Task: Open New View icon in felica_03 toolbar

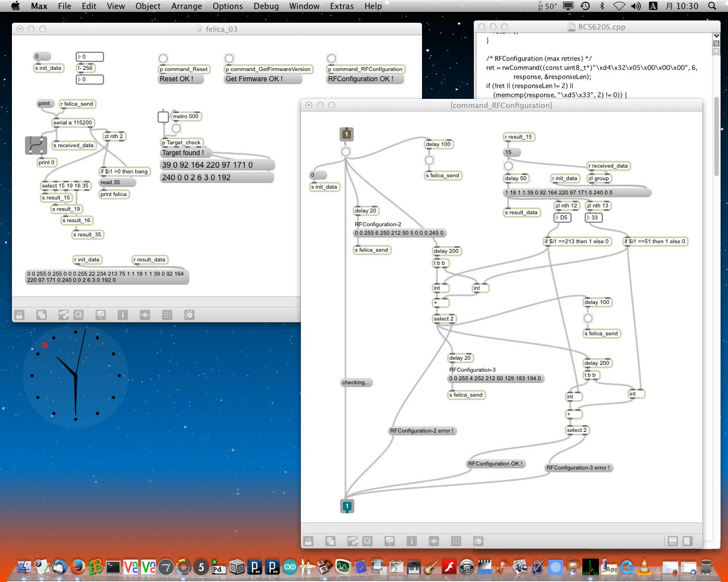Action: 42,315
